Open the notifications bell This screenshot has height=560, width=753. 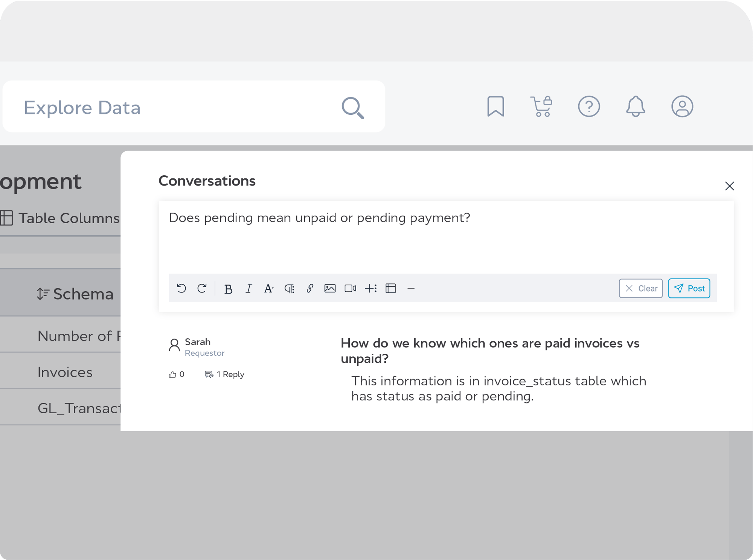point(636,107)
